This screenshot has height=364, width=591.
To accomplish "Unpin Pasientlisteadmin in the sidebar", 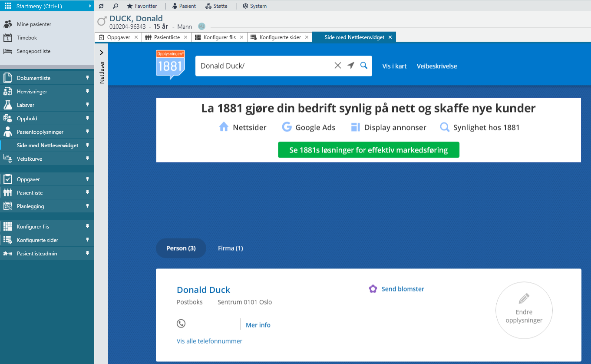I will [87, 253].
